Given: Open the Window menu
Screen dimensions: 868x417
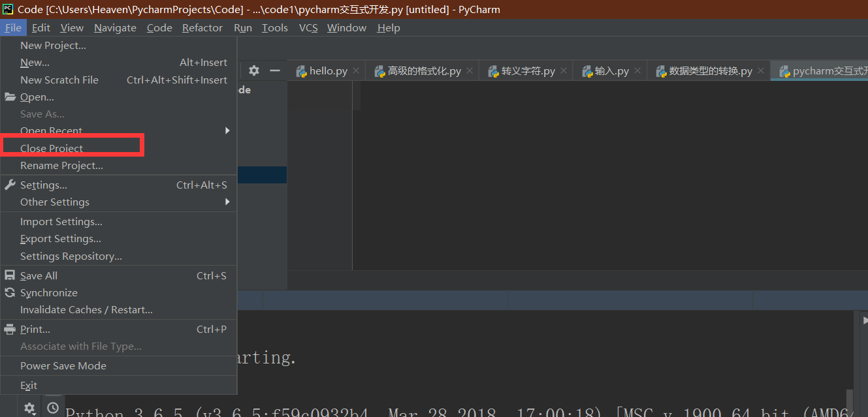Looking at the screenshot, I should coord(347,27).
